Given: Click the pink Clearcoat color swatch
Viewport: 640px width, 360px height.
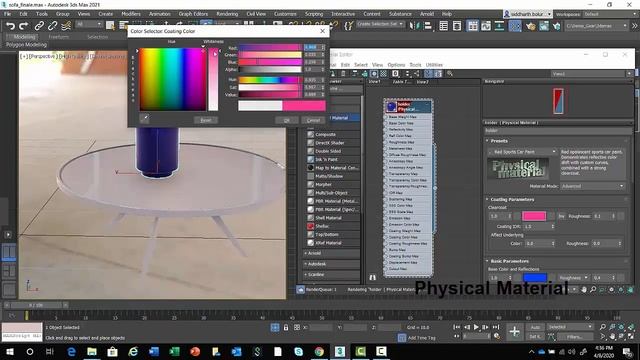Looking at the screenshot, I should coord(534,216).
